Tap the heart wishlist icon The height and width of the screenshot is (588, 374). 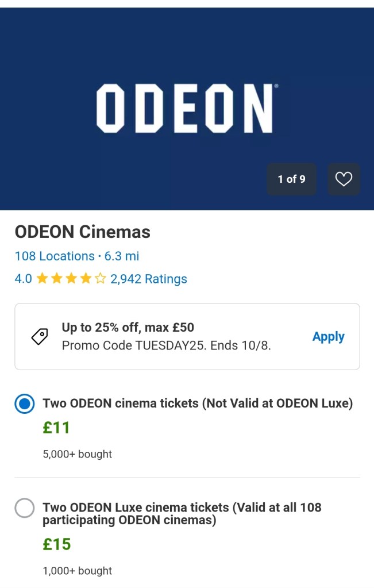pos(344,179)
